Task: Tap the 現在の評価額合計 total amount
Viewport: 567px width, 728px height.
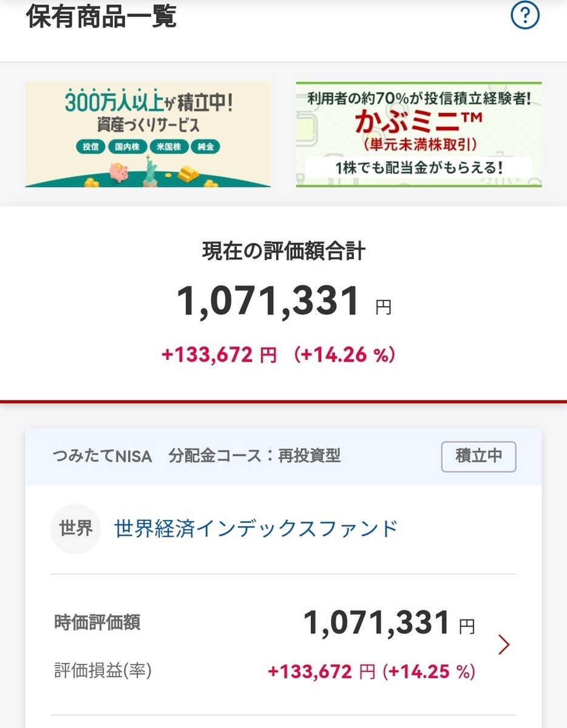Action: pos(269,302)
